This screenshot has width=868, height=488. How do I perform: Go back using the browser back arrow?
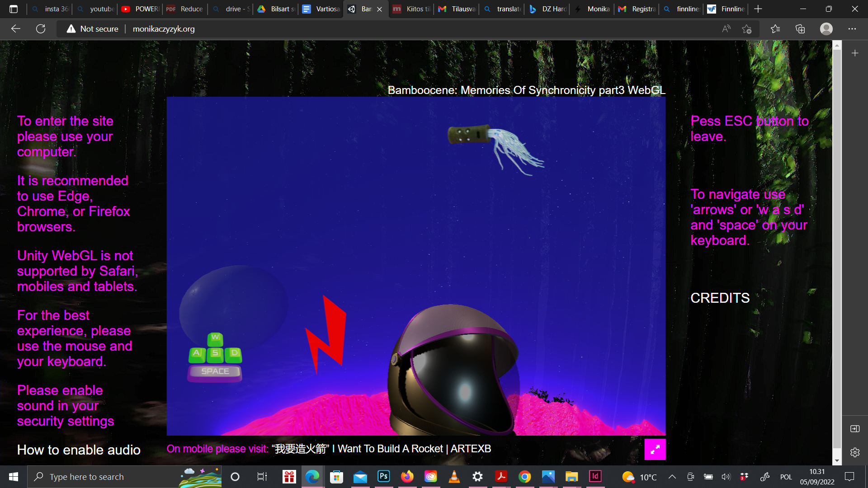16,29
